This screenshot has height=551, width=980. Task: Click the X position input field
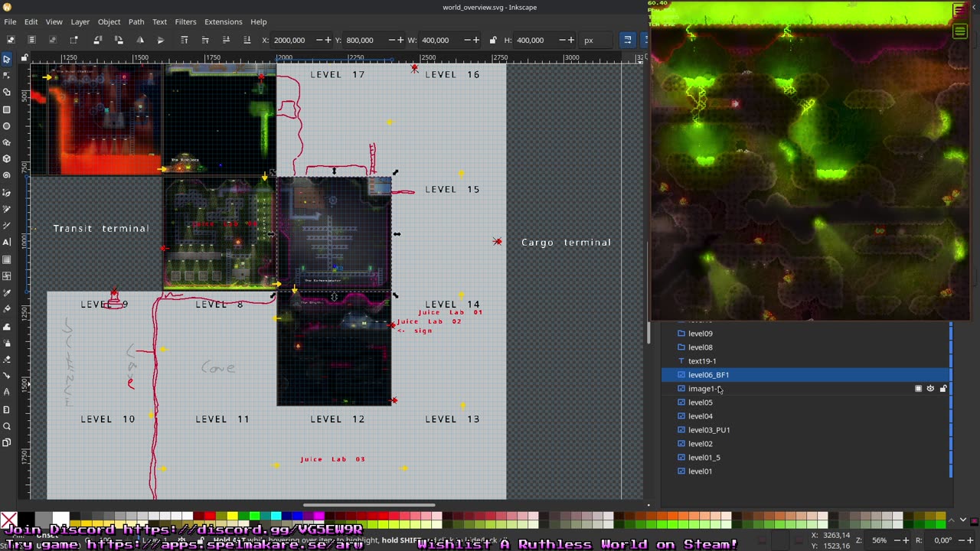pos(291,40)
